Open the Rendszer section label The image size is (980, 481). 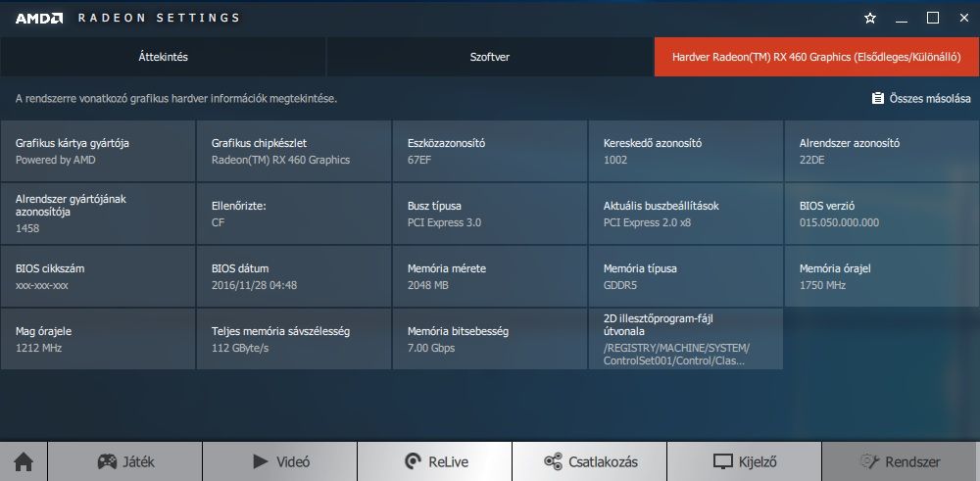click(912, 462)
